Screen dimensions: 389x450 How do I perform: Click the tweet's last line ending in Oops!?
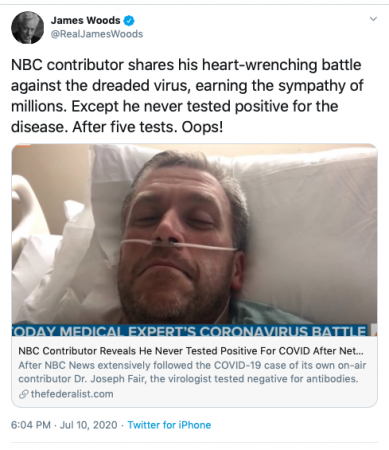117,127
